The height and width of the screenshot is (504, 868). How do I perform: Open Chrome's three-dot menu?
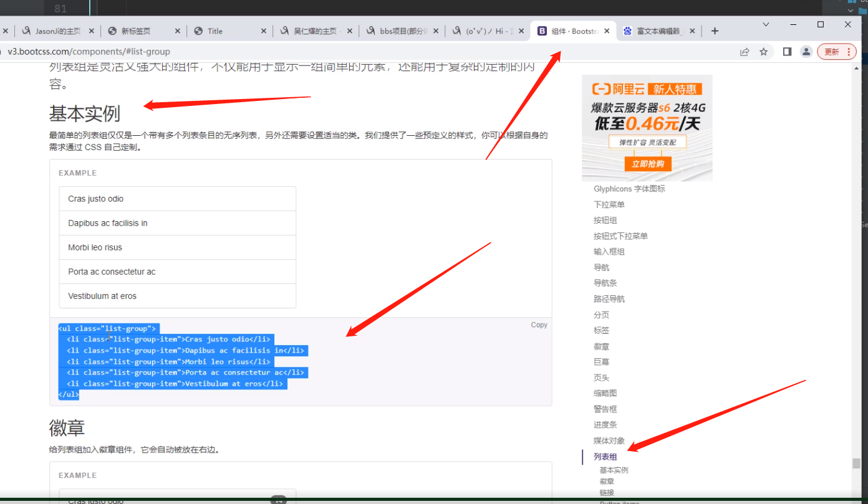pyautogui.click(x=849, y=52)
